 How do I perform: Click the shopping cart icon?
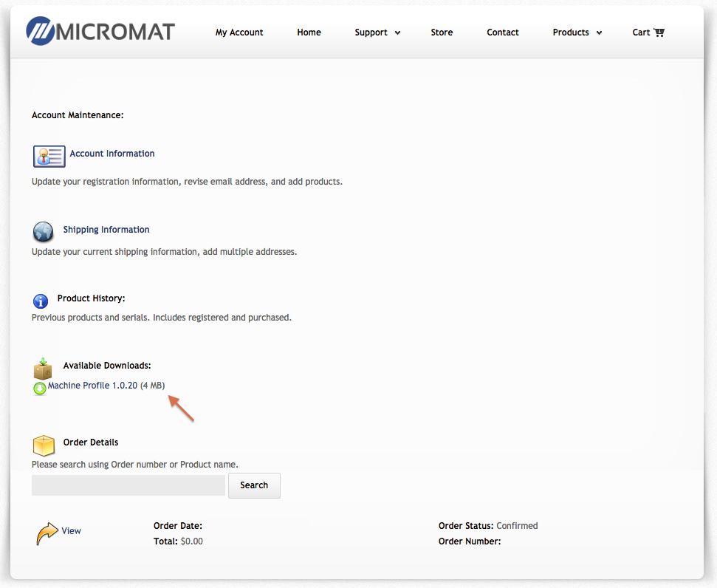click(659, 33)
